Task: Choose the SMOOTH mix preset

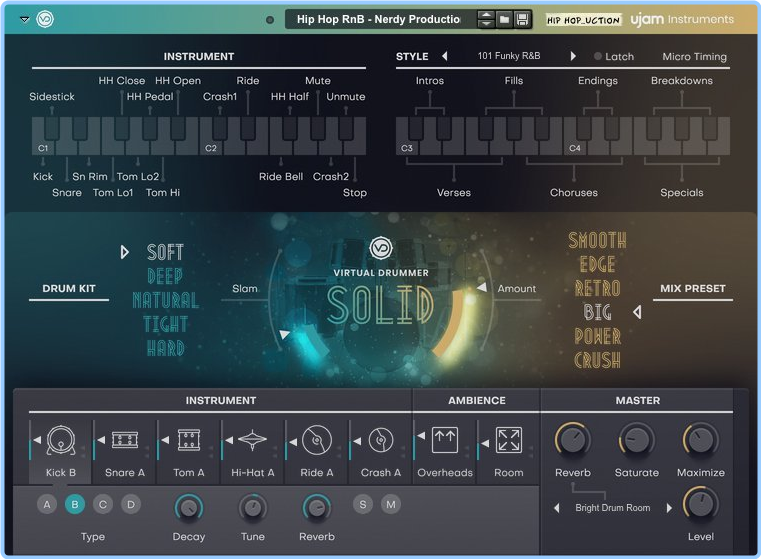Action: 597,240
